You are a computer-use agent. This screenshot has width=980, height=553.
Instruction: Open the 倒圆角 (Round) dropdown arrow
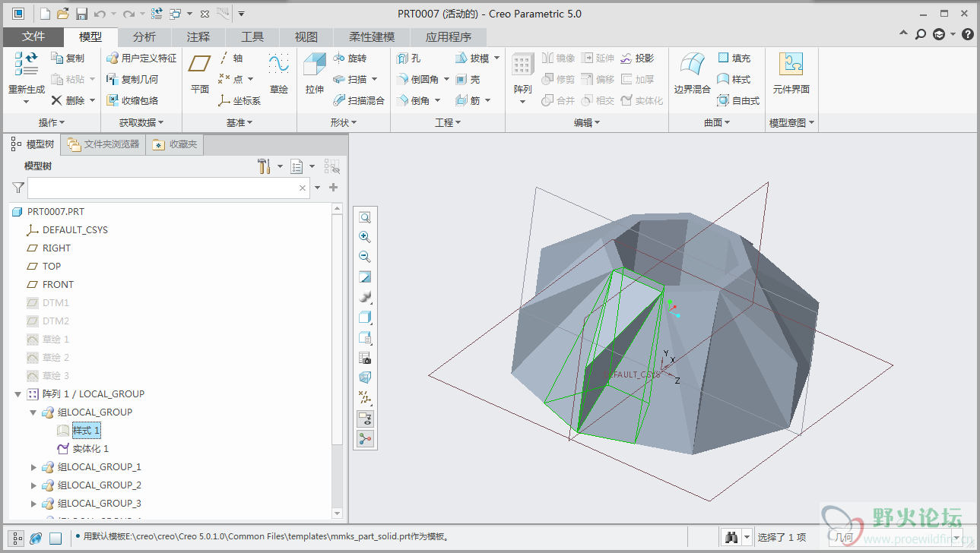coord(447,79)
